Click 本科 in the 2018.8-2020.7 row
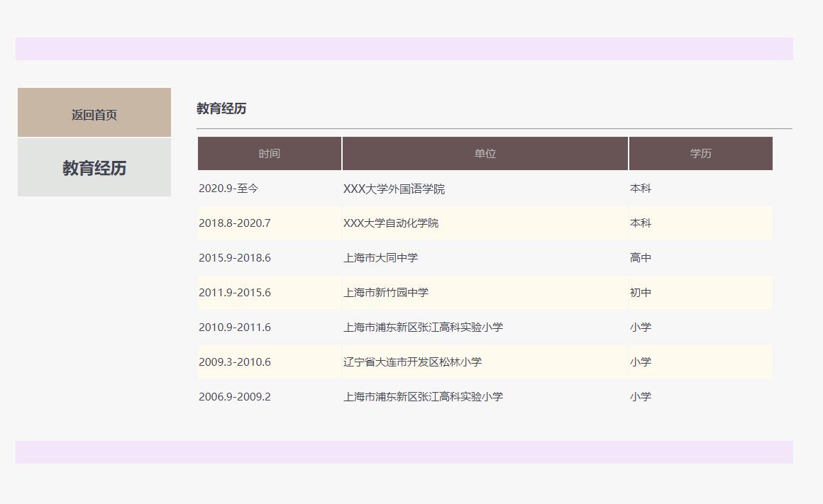823x504 pixels. click(x=701, y=223)
